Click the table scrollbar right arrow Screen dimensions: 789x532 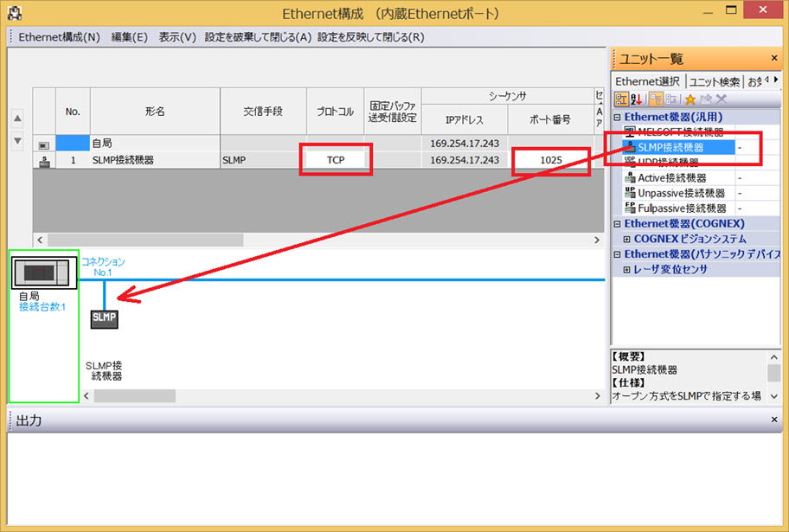[597, 240]
